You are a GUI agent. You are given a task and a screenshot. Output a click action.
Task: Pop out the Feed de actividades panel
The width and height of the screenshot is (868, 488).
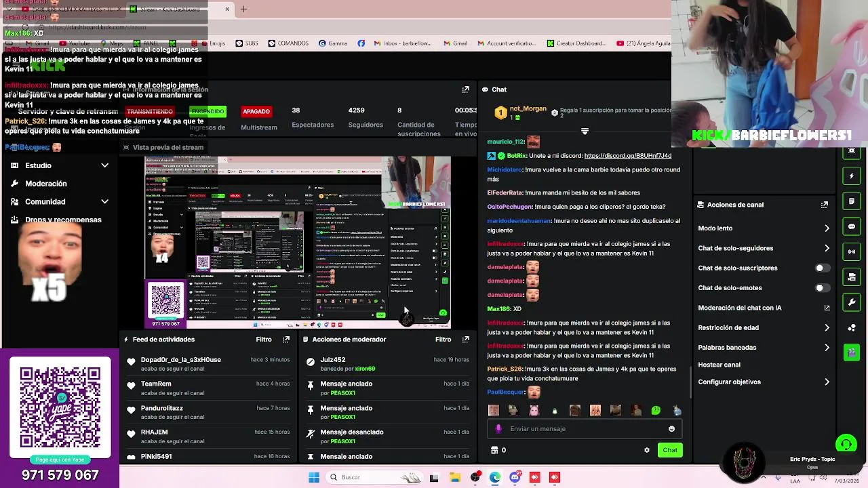[286, 340]
